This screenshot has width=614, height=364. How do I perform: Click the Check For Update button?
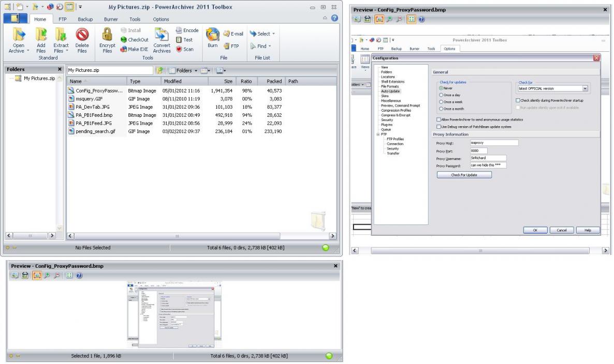point(464,175)
